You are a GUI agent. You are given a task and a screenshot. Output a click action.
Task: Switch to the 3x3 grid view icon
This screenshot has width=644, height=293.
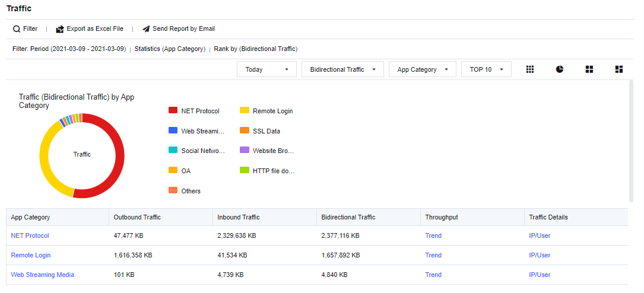(530, 69)
